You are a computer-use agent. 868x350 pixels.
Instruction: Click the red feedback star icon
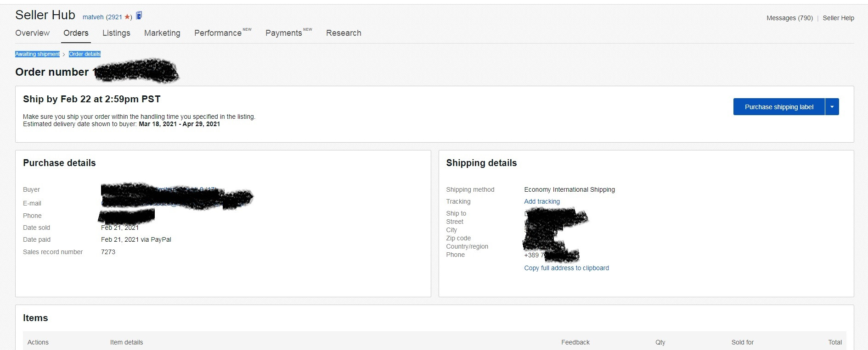tap(127, 17)
